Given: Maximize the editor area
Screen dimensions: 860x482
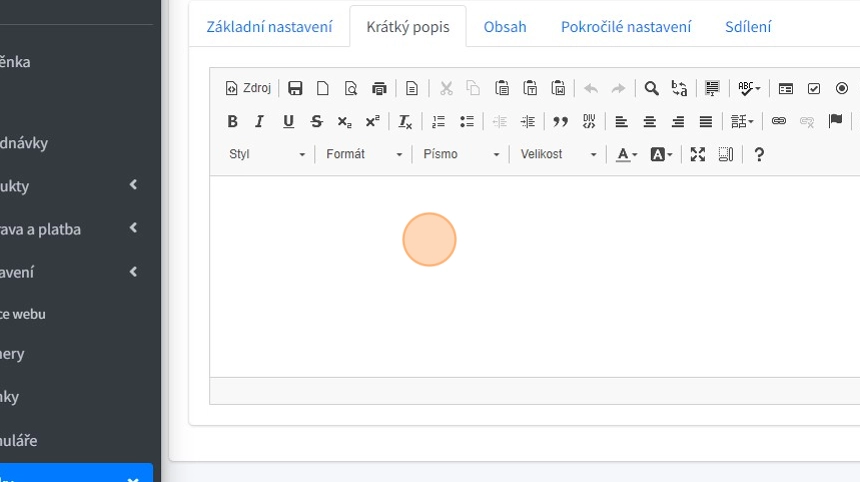Looking at the screenshot, I should 698,154.
